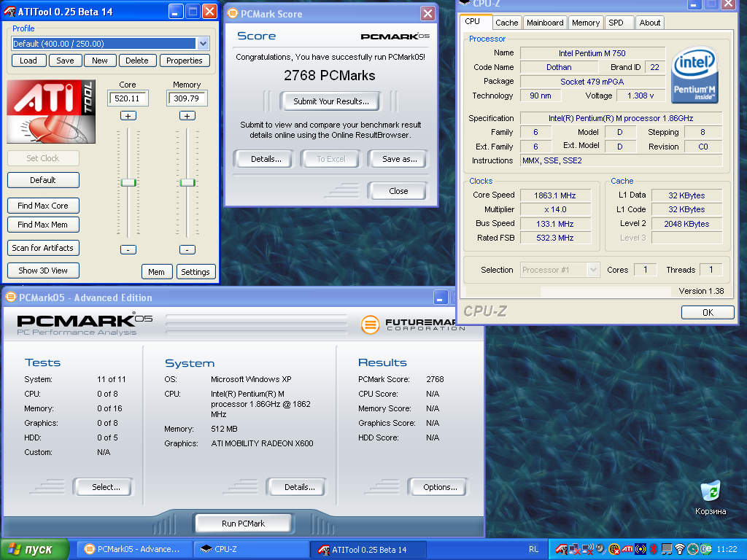Click the Futuremark Corporation logo
Viewport: 747px width, 560px height.
[413, 324]
